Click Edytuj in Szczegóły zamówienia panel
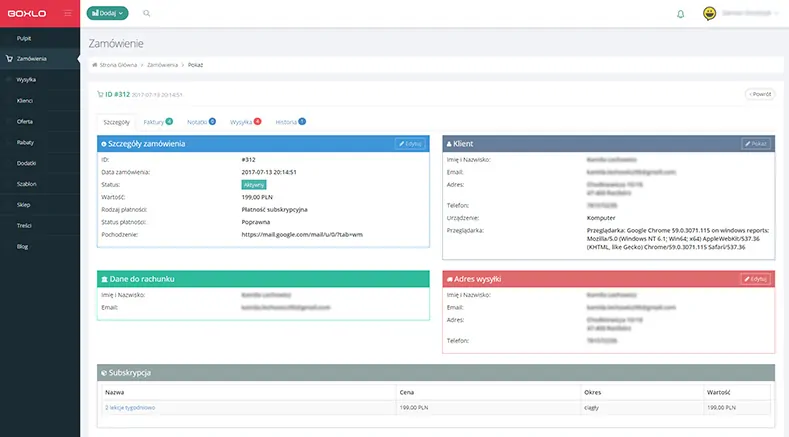Screen dimensions: 789x437 [x=410, y=144]
